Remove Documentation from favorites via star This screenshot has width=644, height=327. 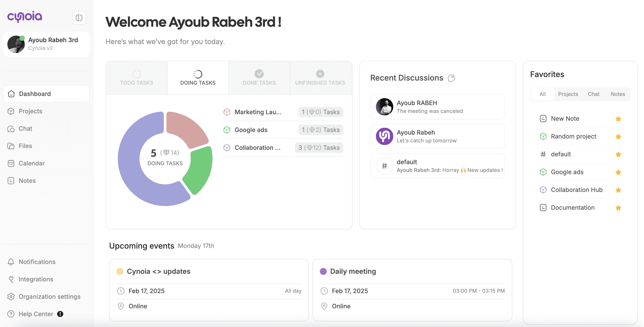click(618, 208)
